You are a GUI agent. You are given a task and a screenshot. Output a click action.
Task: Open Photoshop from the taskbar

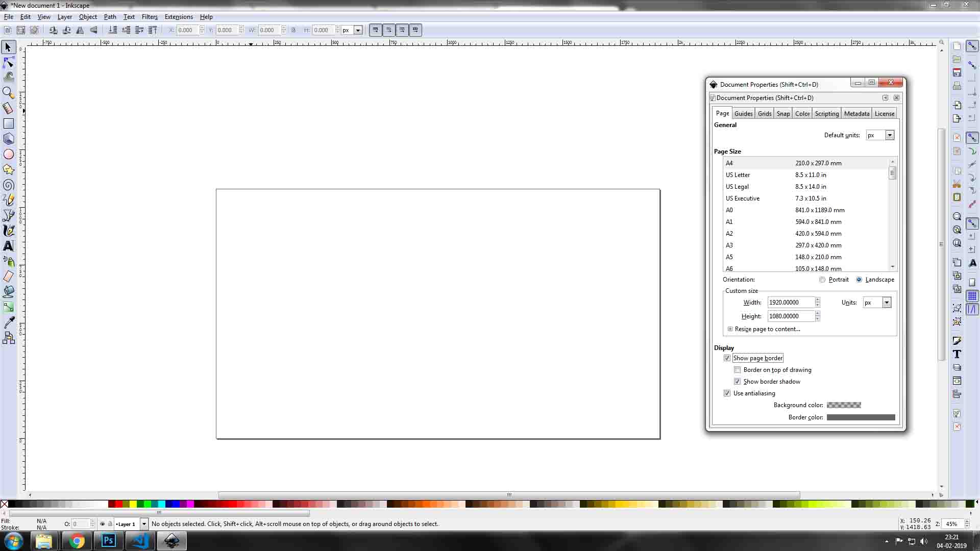[x=108, y=541]
